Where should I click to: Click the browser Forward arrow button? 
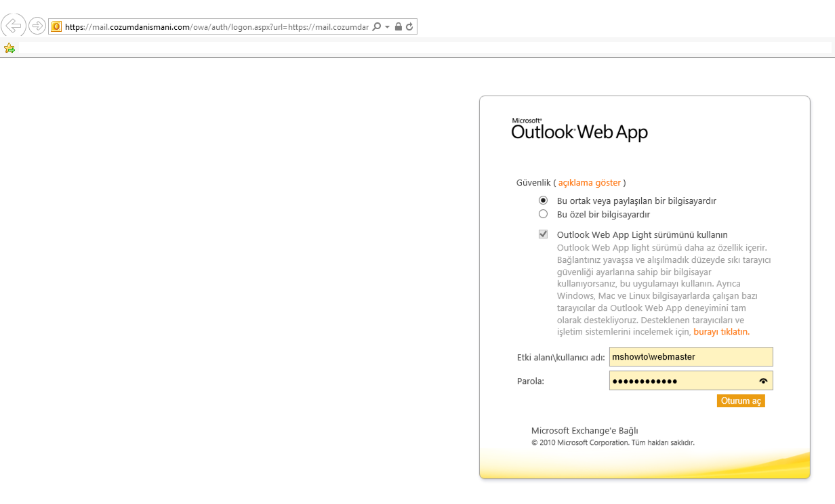click(37, 26)
